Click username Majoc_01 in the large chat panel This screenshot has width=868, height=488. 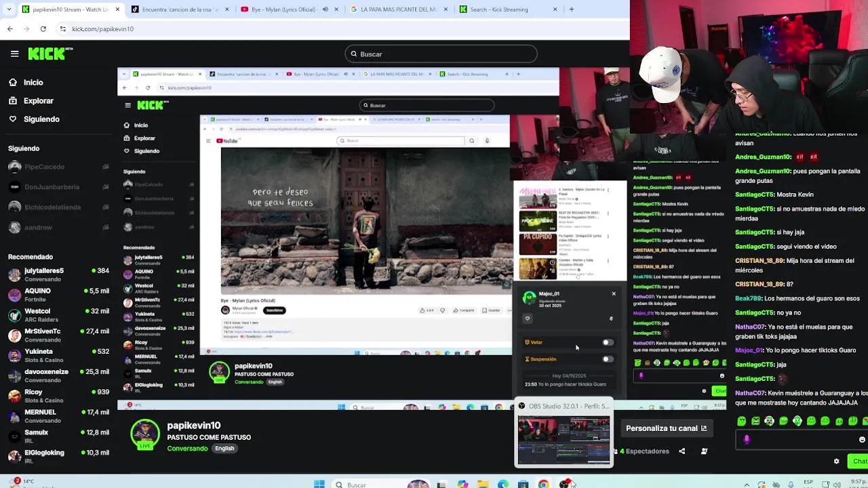[x=749, y=350]
